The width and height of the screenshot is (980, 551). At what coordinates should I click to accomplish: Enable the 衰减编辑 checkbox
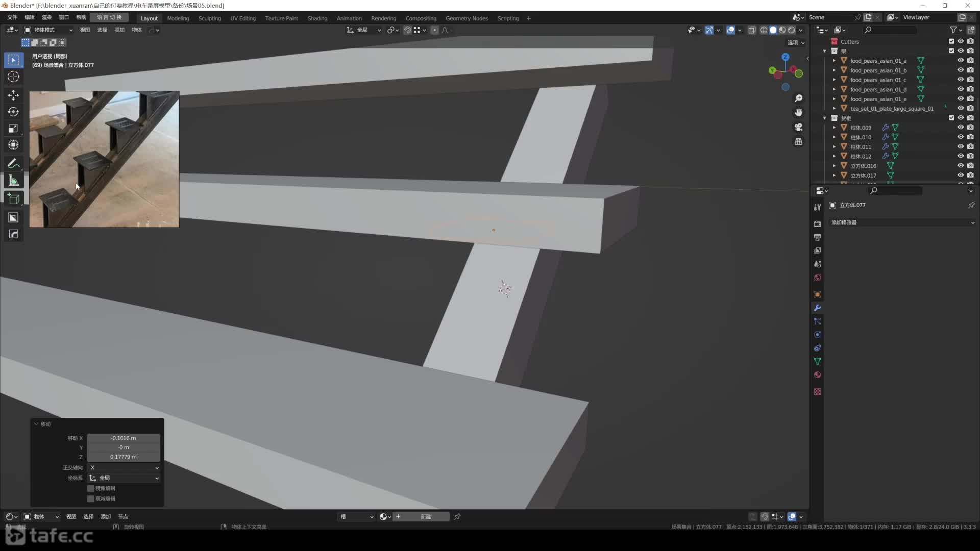(x=90, y=498)
